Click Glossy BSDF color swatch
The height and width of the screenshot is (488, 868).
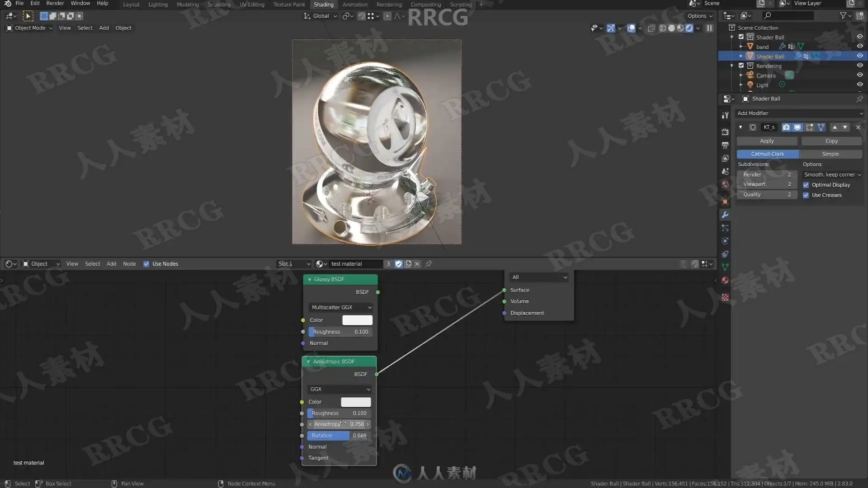357,320
